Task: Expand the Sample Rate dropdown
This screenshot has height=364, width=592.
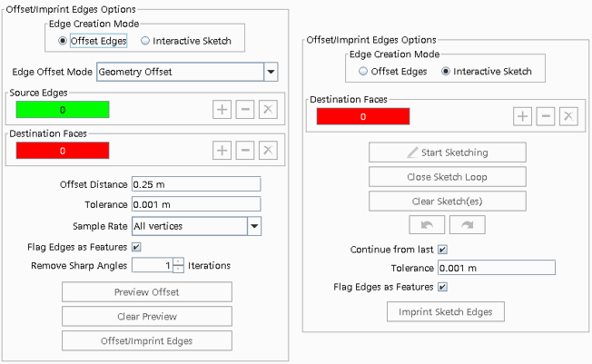Action: click(x=254, y=226)
